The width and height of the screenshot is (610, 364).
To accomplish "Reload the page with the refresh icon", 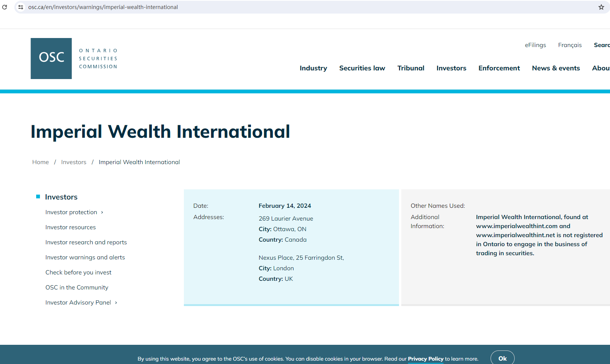I will pyautogui.click(x=5, y=7).
